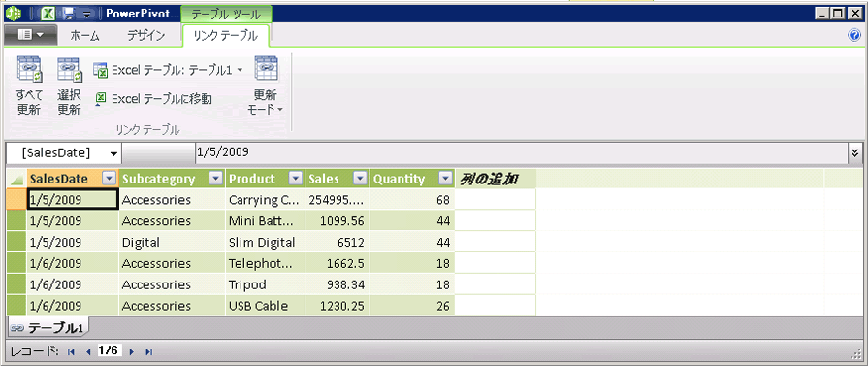The image size is (868, 366).
Task: Expand the formula bar with chevron
Action: 855,153
